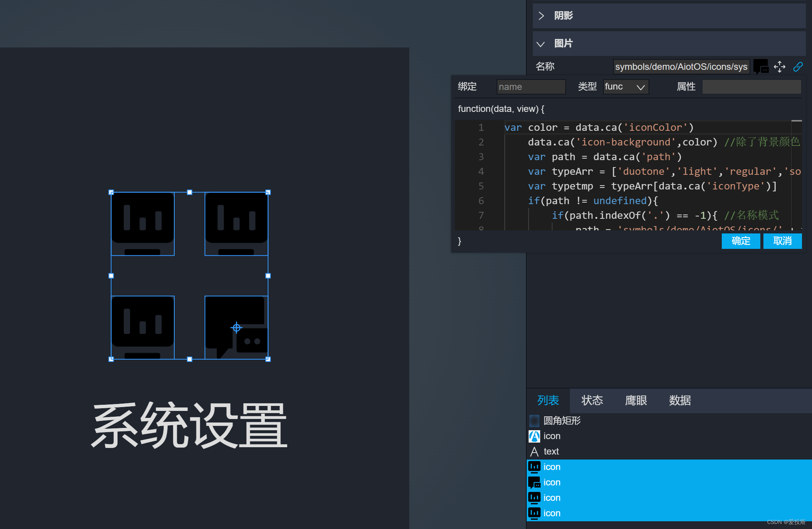The image size is (812, 529).
Task: Click the 属性 input field
Action: [x=751, y=87]
